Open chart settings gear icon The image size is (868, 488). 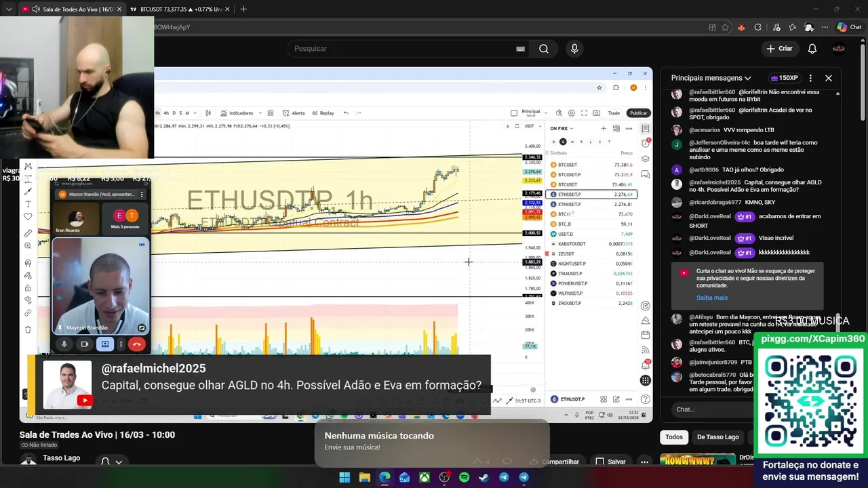(x=572, y=113)
